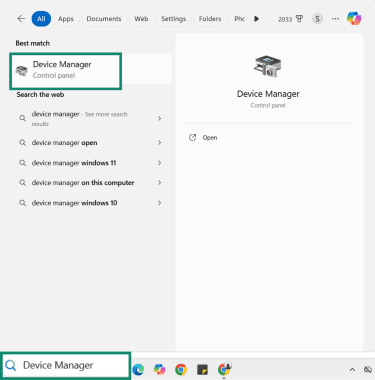The height and width of the screenshot is (380, 375).
Task: Select the All filter tab
Action: [41, 19]
